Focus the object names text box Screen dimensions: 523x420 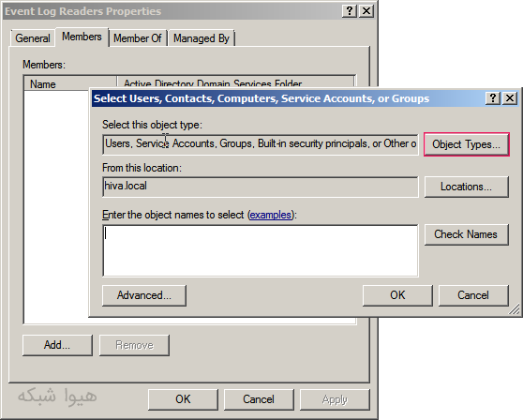tap(261, 250)
